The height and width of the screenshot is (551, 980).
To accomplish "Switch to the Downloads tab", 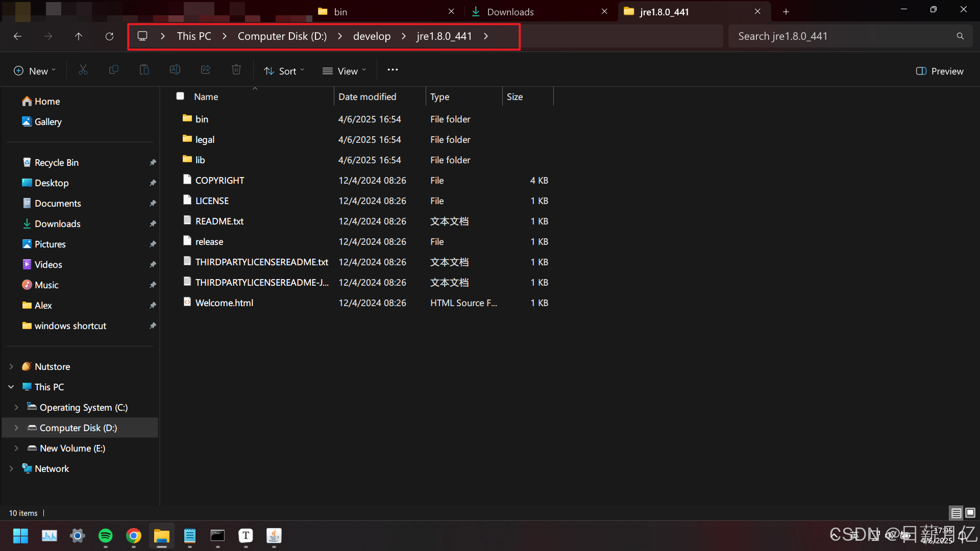I will pyautogui.click(x=510, y=12).
